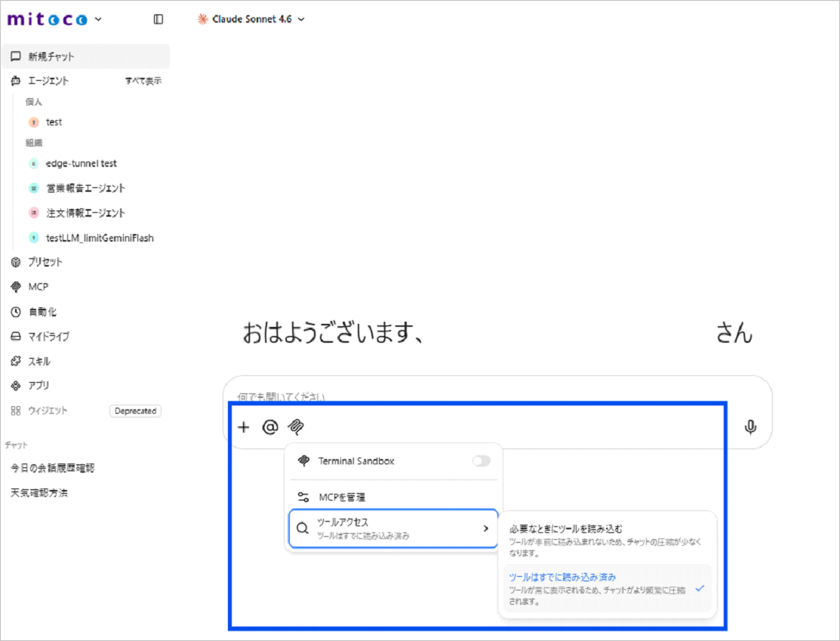Select testLLM_limitGeminiFlash agent
This screenshot has width=840, height=641.
click(100, 238)
